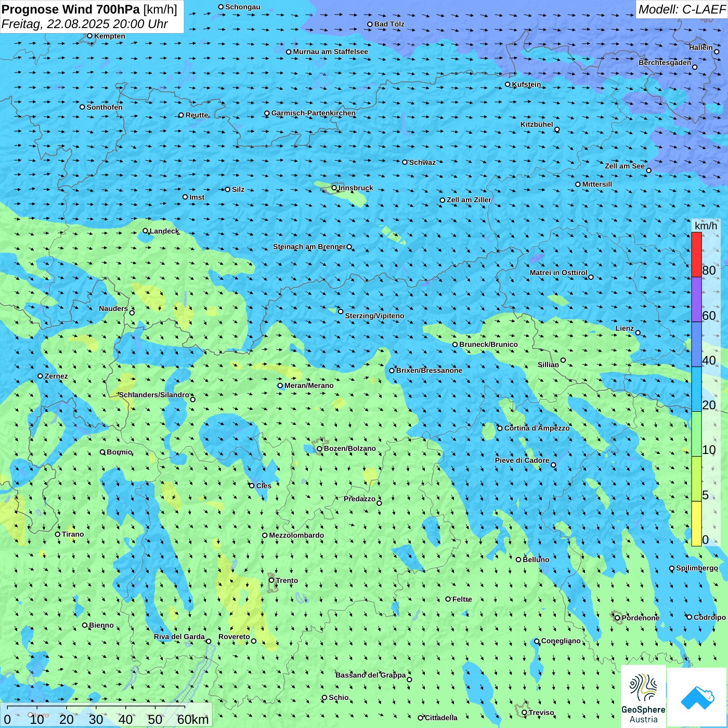This screenshot has width=728, height=728.
Task: Click the Bienno label
Action: point(101,625)
